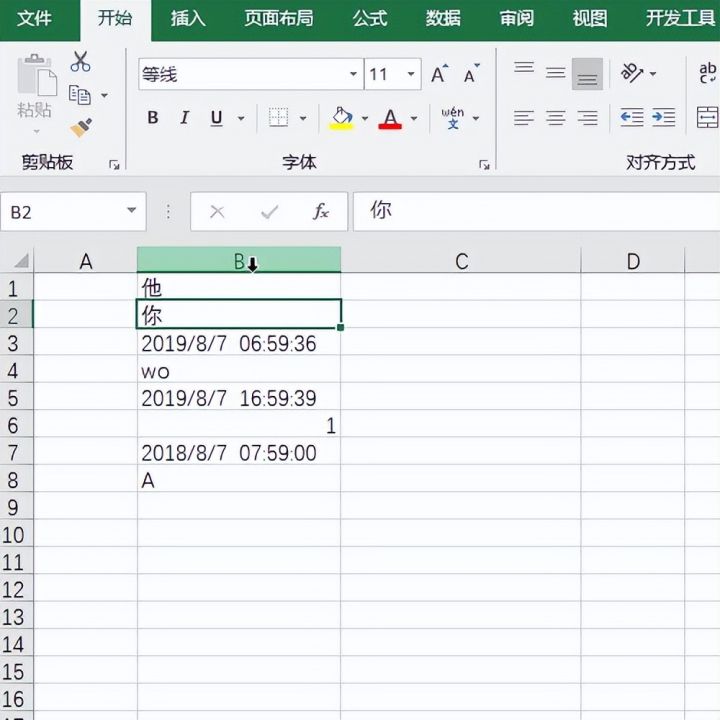Switch to the 视图 tab
Screen dimensions: 720x720
[x=590, y=18]
